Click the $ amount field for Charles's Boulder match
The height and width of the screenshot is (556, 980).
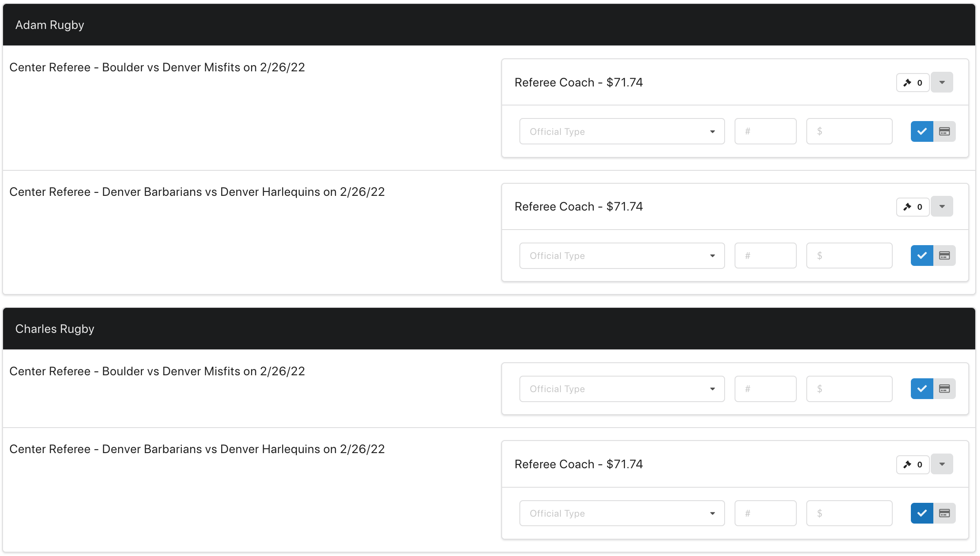click(849, 389)
